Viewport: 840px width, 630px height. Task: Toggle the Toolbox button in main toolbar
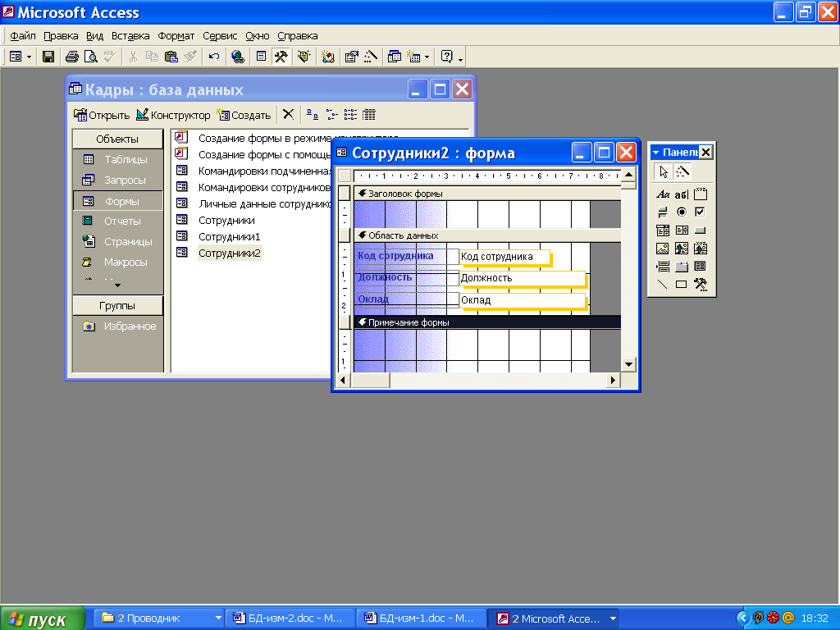tap(281, 57)
